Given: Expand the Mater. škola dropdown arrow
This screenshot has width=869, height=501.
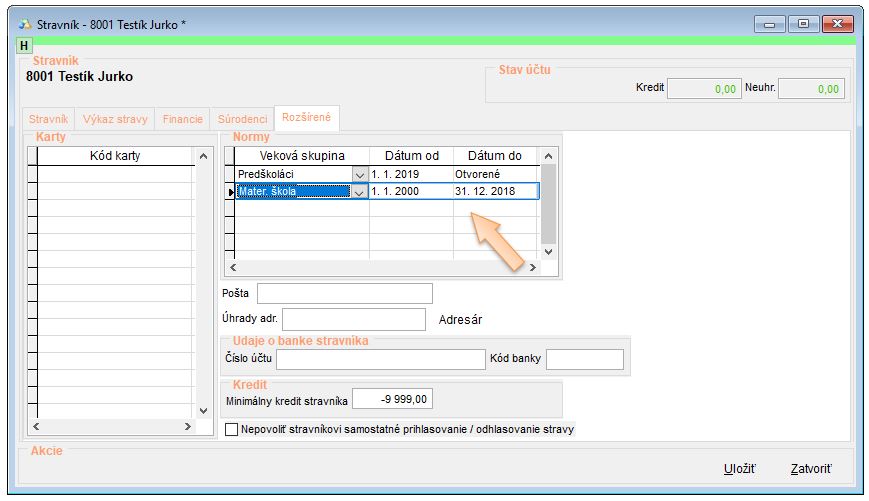Looking at the screenshot, I should (360, 192).
